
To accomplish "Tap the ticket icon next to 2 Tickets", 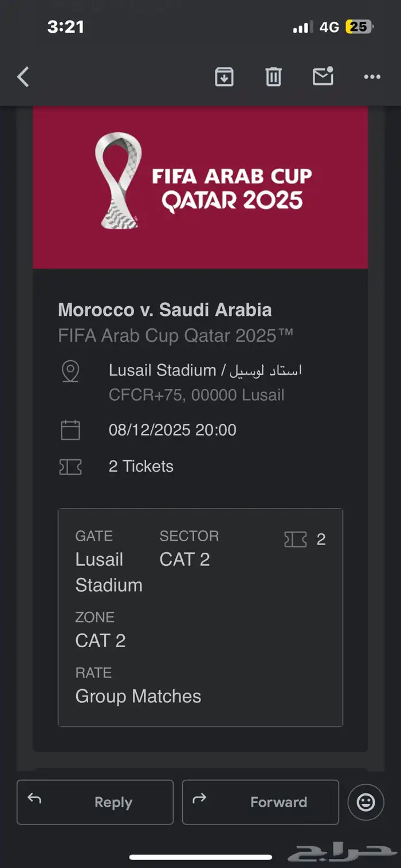I will click(70, 467).
